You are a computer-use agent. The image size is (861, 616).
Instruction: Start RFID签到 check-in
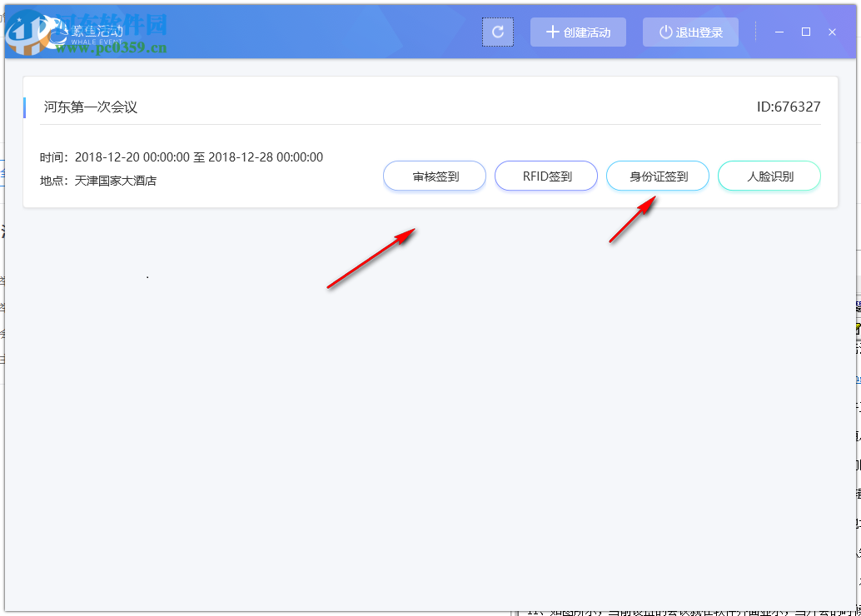tap(545, 176)
